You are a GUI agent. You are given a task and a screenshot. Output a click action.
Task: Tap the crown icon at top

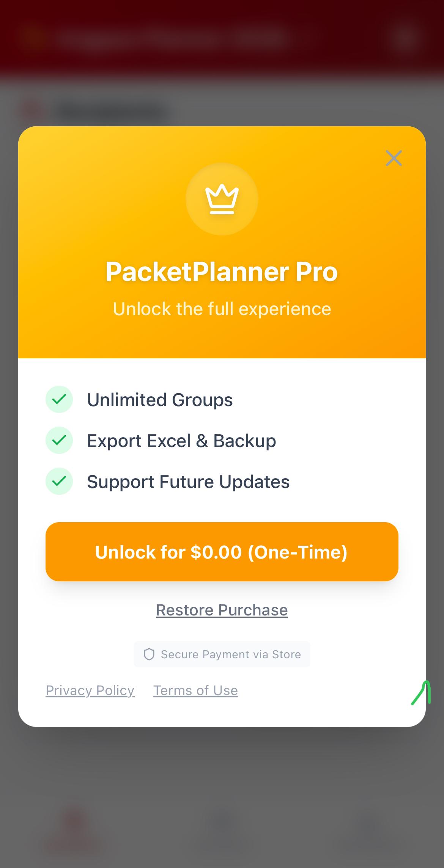tap(222, 199)
